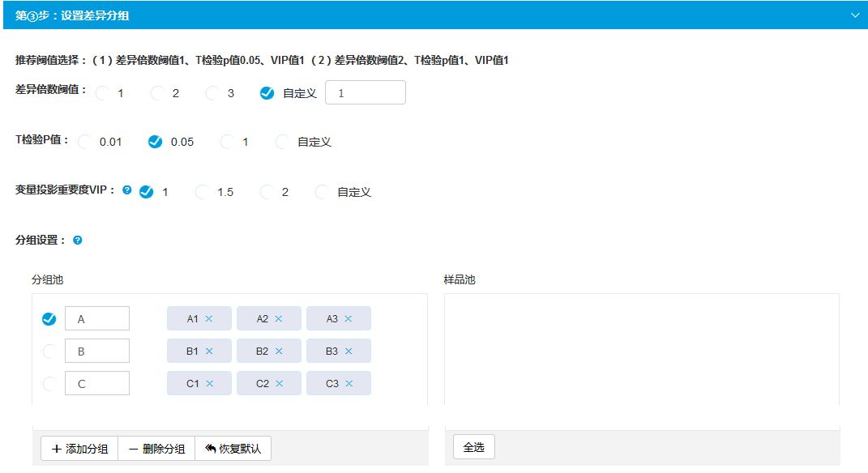Collapse the 第③步 设置差异分组 panel
The image size is (868, 473).
[x=854, y=15]
